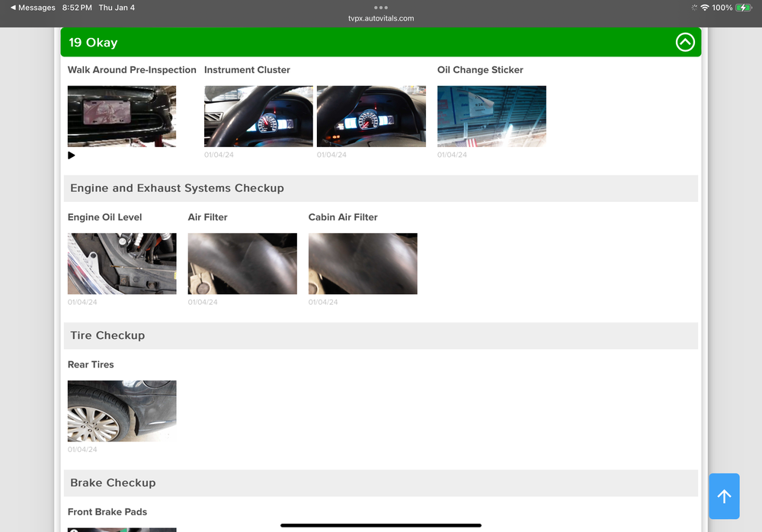Open the first Instrument Cluster photo
762x532 pixels.
(258, 116)
